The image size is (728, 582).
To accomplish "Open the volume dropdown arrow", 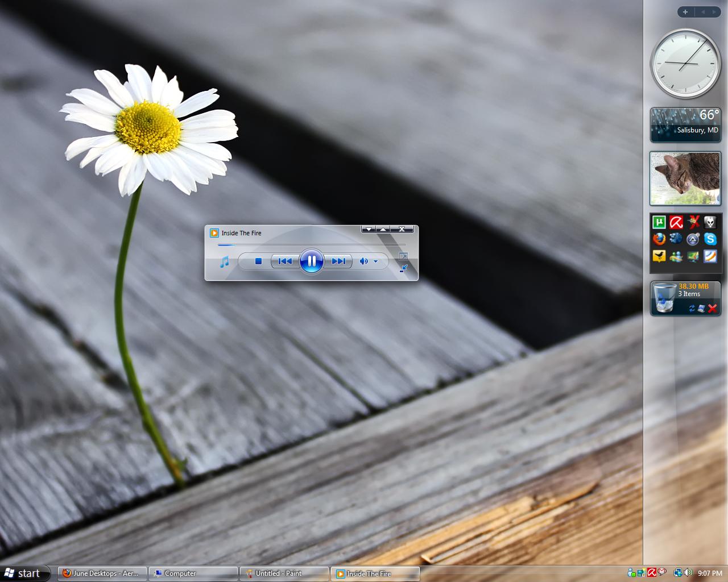I will (375, 261).
